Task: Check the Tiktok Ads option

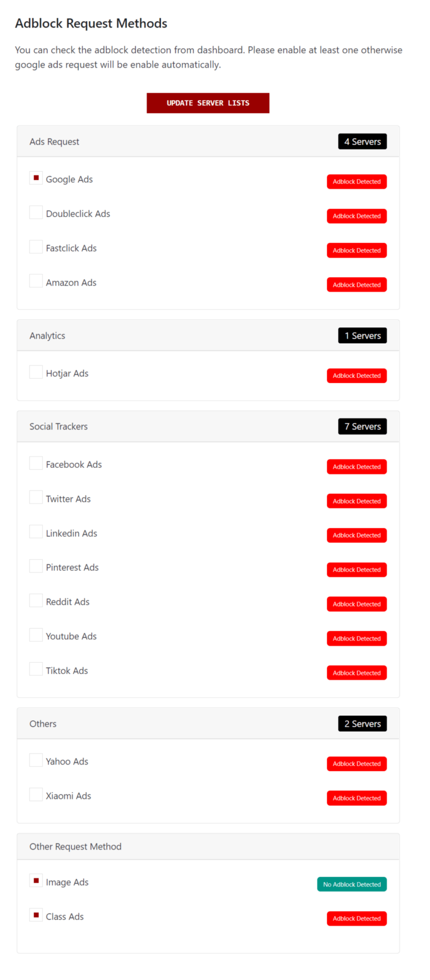Action: click(x=35, y=669)
